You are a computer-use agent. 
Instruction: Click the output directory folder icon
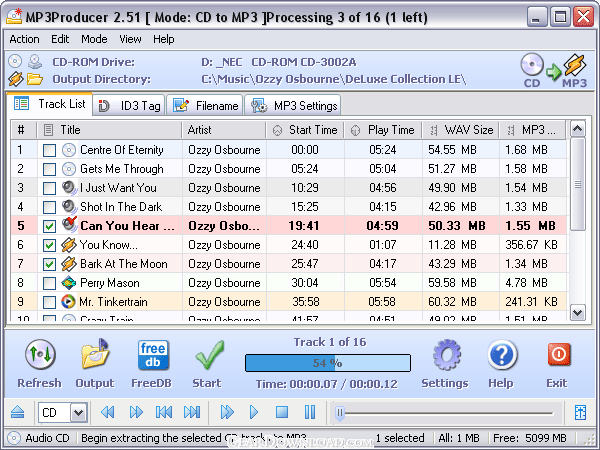(x=35, y=79)
